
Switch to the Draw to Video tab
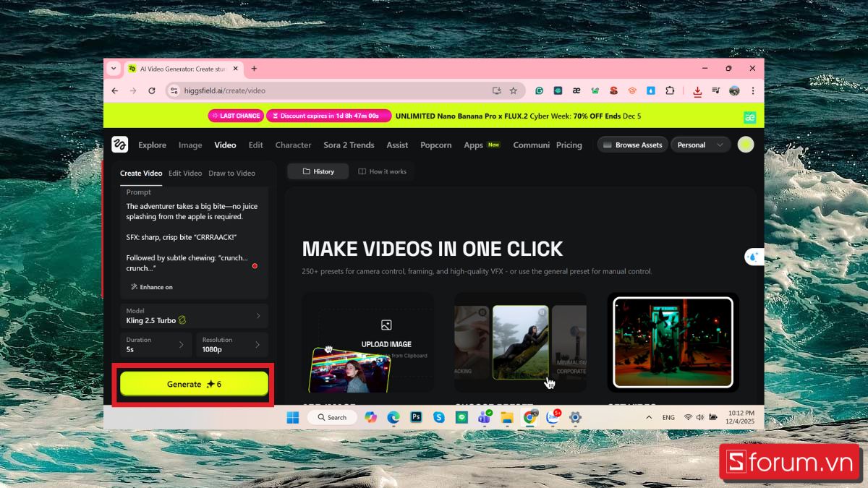(x=231, y=173)
